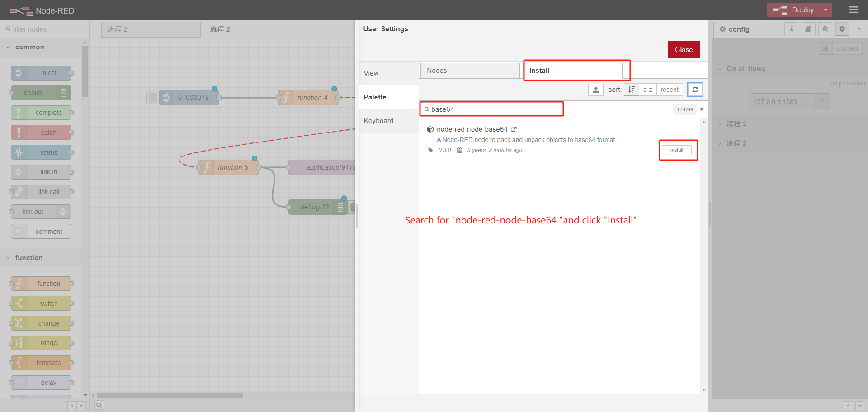Image resolution: width=868 pixels, height=412 pixels.
Task: Select the delay node in palette
Action: [x=41, y=383]
